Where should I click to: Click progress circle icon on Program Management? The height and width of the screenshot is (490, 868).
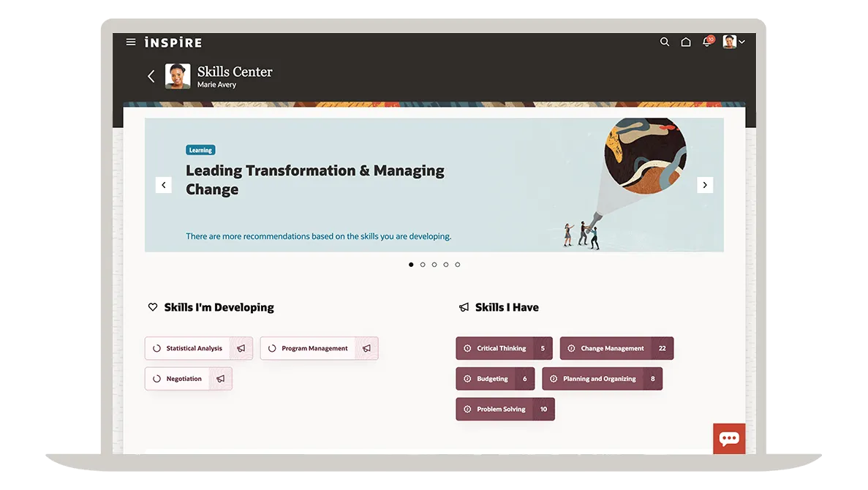click(x=272, y=348)
